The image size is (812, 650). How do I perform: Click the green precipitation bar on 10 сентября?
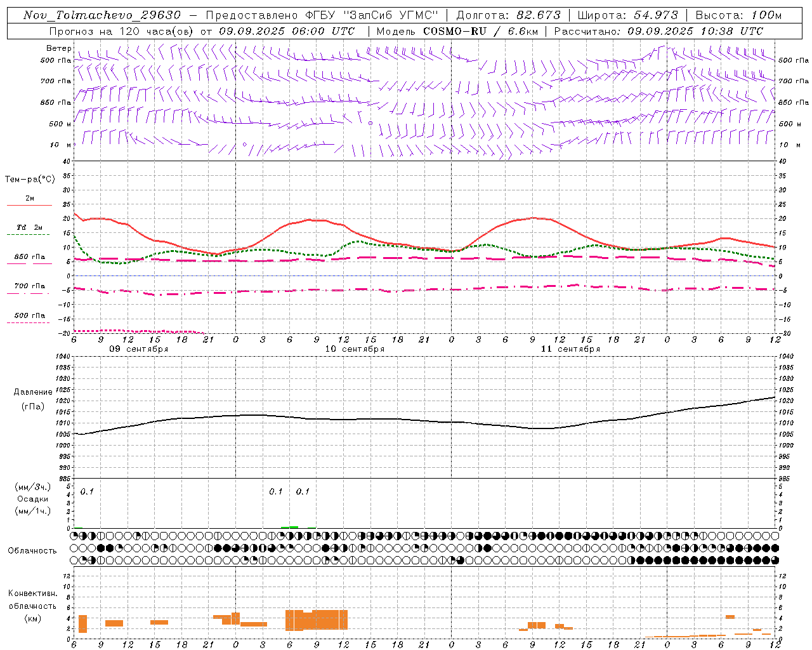pyautogui.click(x=290, y=527)
